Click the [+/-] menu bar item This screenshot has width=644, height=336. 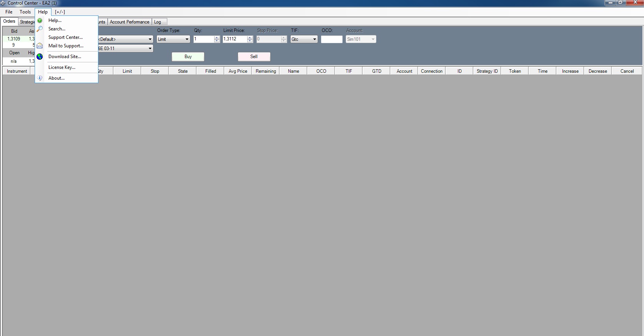pos(60,12)
